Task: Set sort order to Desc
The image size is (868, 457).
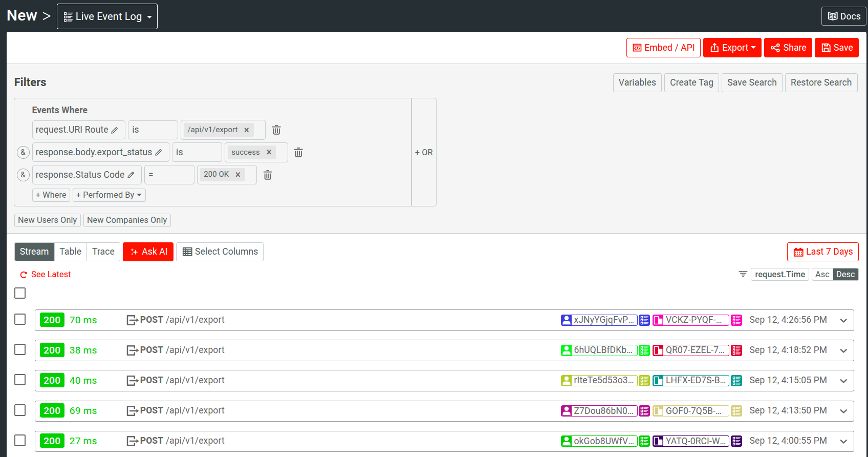Action: click(x=845, y=275)
